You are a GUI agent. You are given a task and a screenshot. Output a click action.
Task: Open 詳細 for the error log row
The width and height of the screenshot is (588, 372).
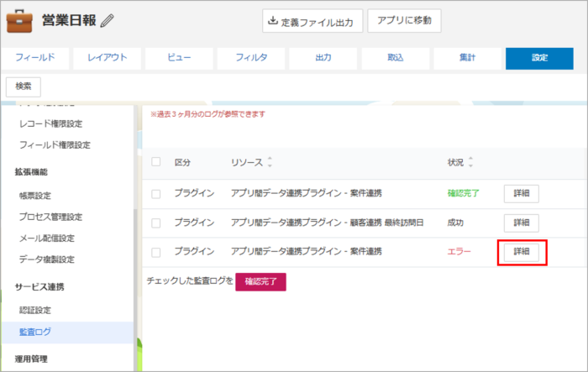522,252
